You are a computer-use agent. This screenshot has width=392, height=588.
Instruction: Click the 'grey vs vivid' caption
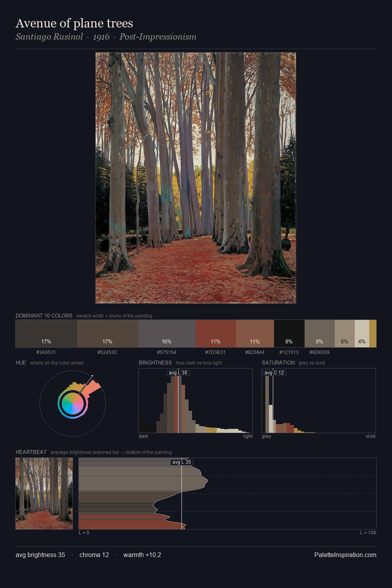[x=312, y=363]
